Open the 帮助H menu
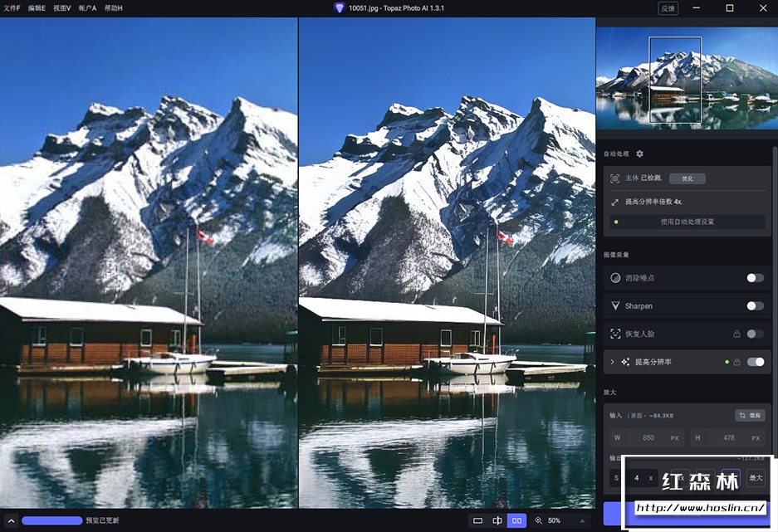 114,8
